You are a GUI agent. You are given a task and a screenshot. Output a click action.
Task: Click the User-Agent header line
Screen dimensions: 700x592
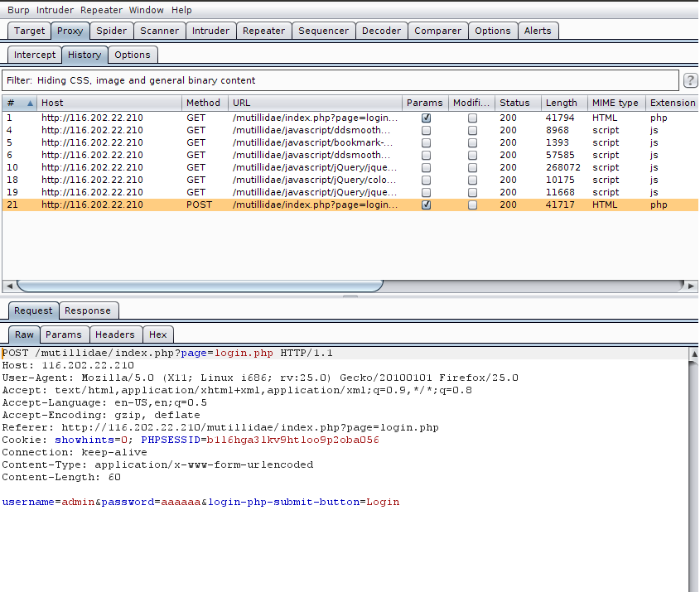[x=260, y=378]
